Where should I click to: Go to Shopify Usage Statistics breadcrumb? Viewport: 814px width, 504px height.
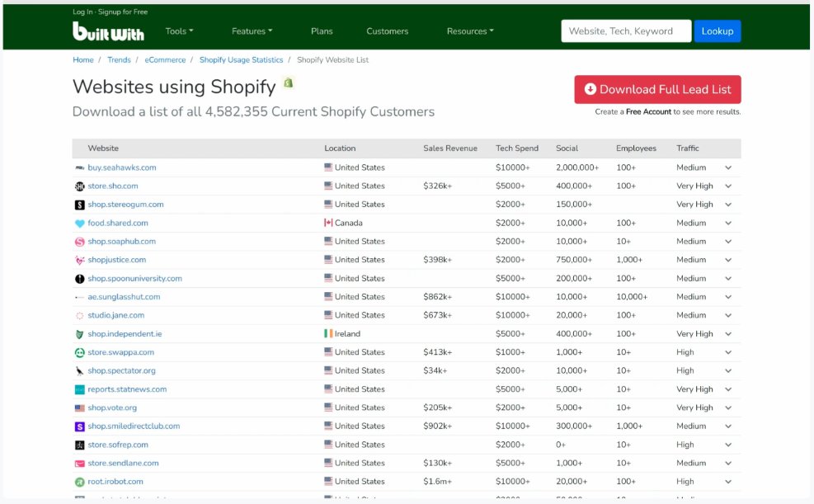click(242, 59)
